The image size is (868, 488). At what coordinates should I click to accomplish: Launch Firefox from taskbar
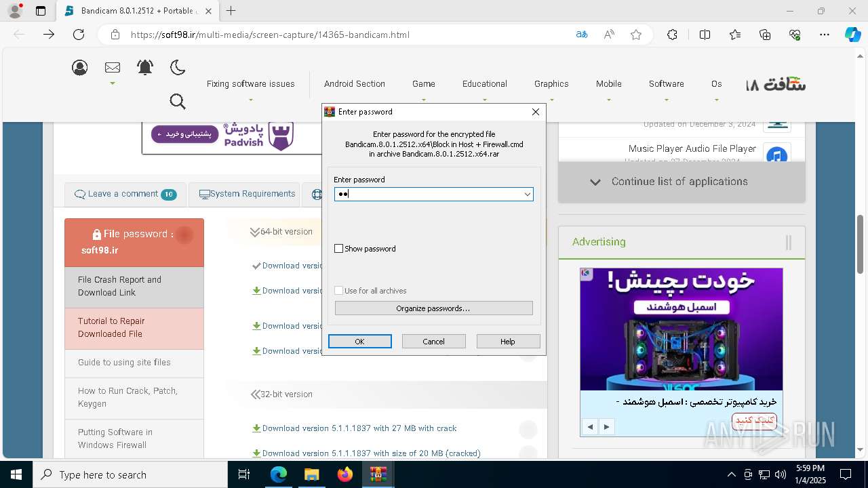(x=345, y=474)
